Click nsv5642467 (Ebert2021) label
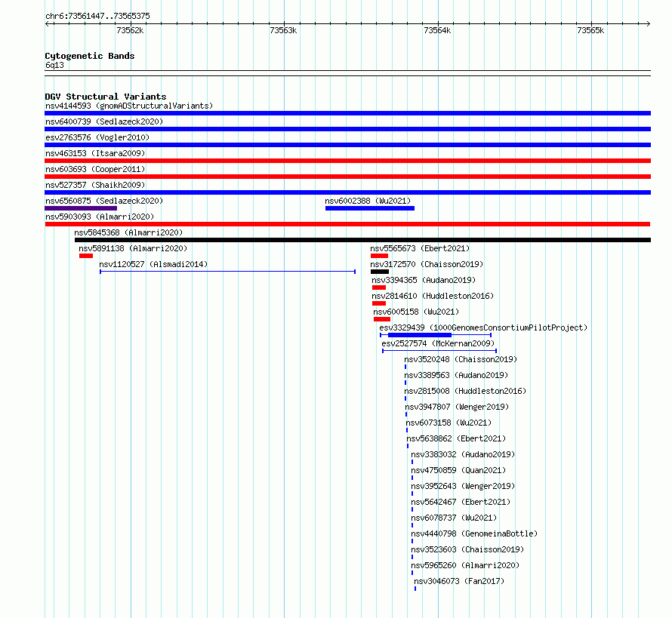The image size is (672, 618). click(461, 502)
